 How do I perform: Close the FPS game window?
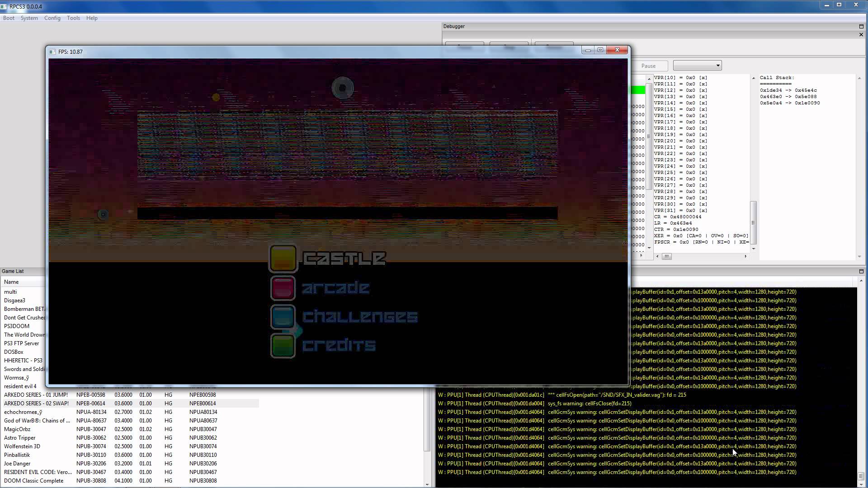[617, 50]
